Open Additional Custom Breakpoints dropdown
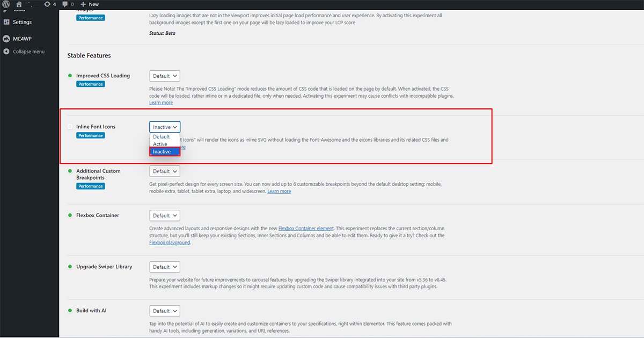644x338 pixels. tap(165, 172)
